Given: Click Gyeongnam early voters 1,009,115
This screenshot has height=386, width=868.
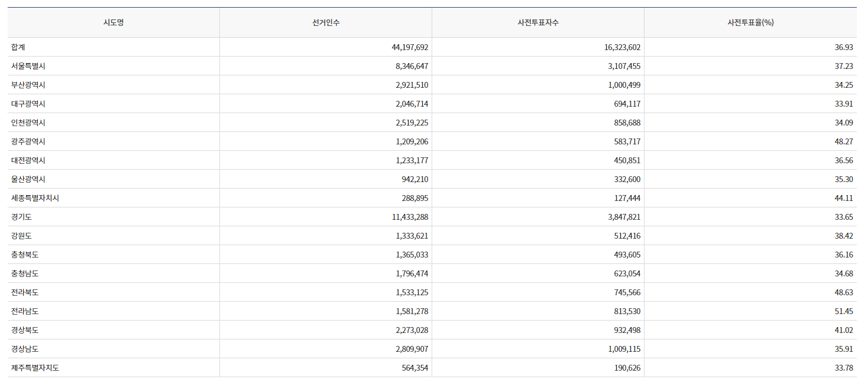Looking at the screenshot, I should click(624, 349).
